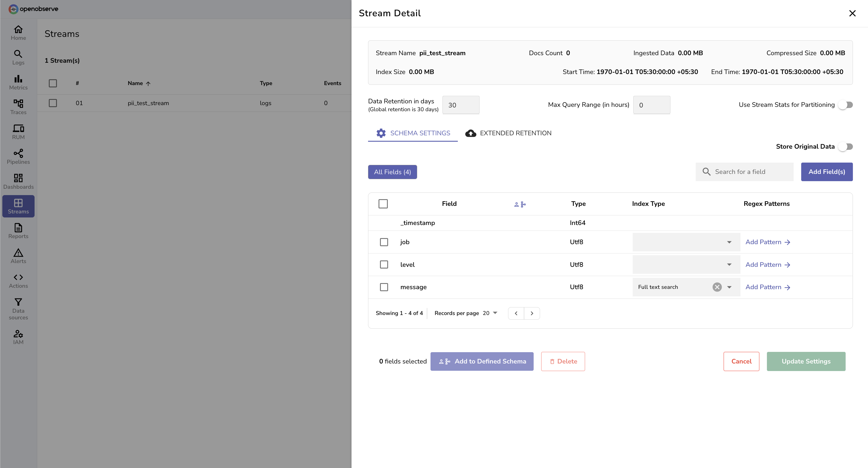Screen dimensions: 868x468
Task: Click the Extended Retention cloud icon
Action: tap(471, 133)
